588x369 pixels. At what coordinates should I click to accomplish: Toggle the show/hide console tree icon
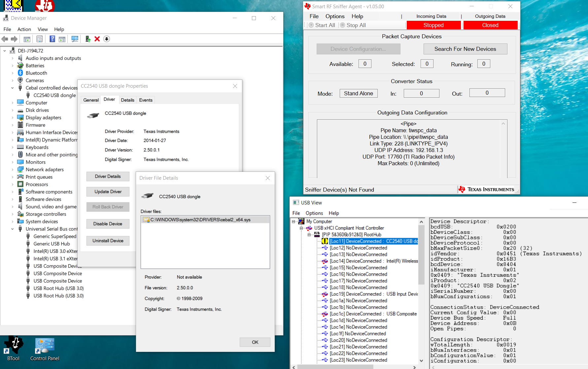click(x=27, y=39)
